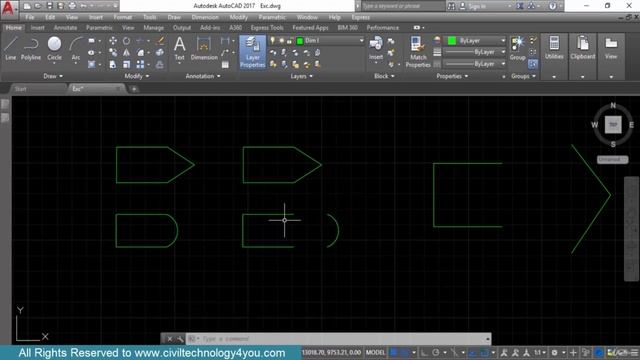Toggle snap mode in status bar
Viewport: 640px width, 360px height.
coord(404,353)
